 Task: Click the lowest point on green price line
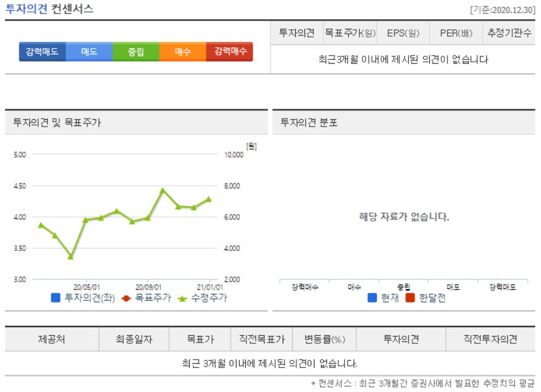click(71, 257)
